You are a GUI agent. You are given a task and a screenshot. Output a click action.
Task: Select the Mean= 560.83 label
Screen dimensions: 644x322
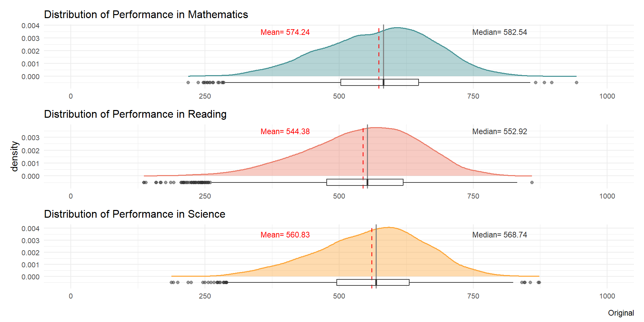click(x=285, y=235)
